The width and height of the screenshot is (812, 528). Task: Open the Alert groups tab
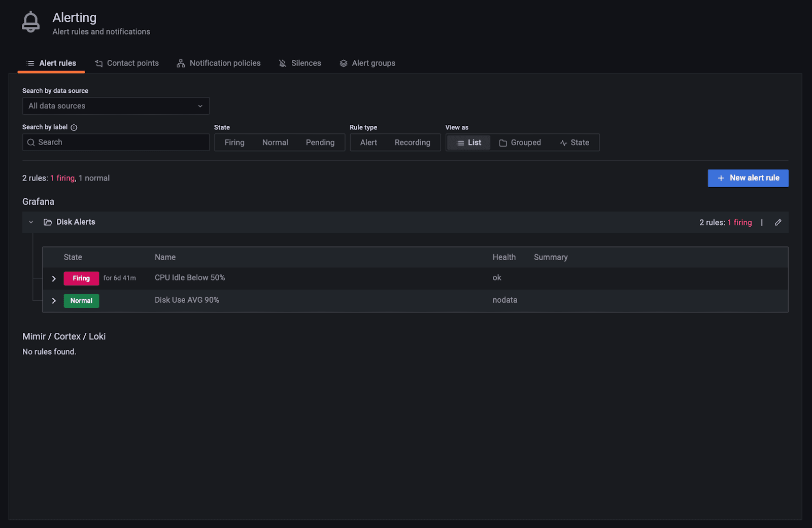pos(373,63)
